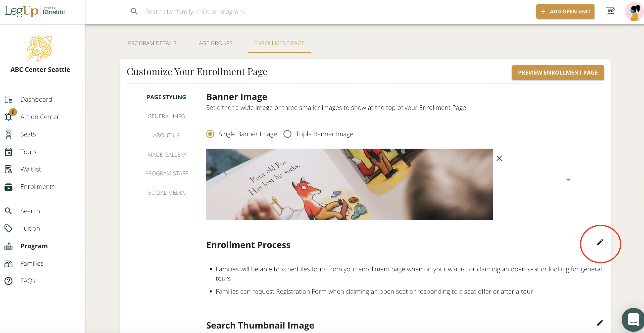
Task: Select Triple Banner Image radio option
Action: [x=287, y=134]
